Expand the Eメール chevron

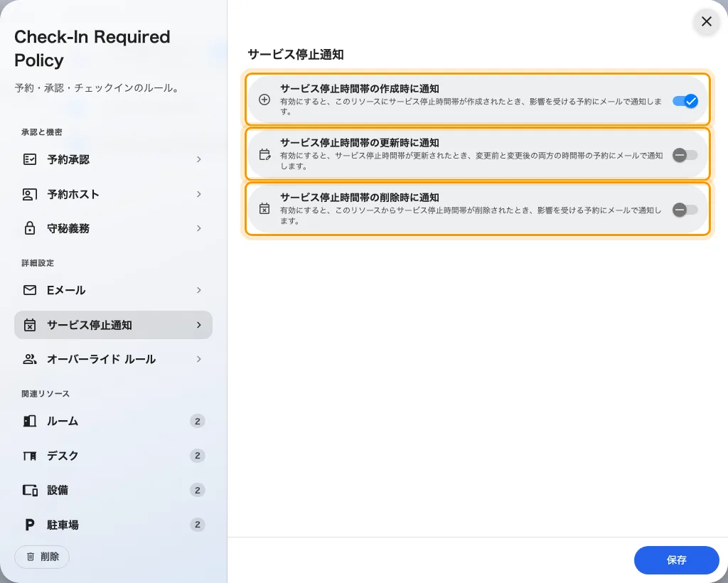199,290
